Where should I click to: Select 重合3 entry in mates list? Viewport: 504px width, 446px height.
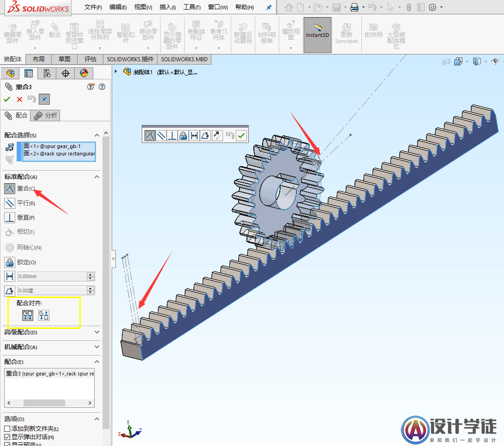(49, 374)
